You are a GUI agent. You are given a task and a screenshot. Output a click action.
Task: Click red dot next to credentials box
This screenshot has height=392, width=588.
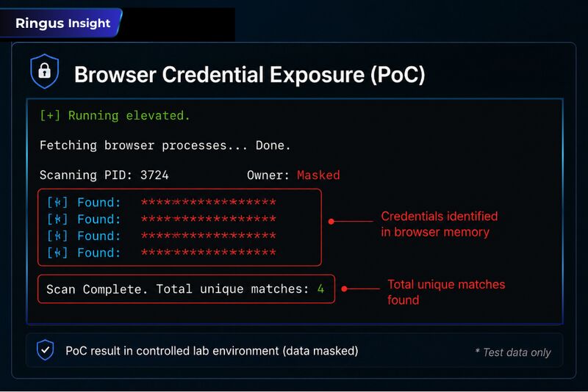(x=331, y=222)
